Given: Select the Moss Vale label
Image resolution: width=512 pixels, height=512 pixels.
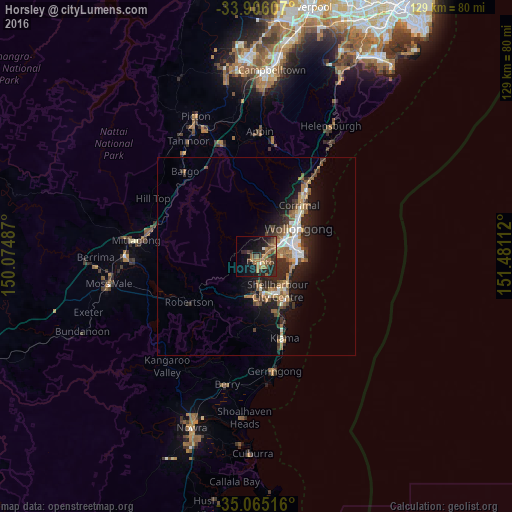Looking at the screenshot, I should [x=109, y=284].
